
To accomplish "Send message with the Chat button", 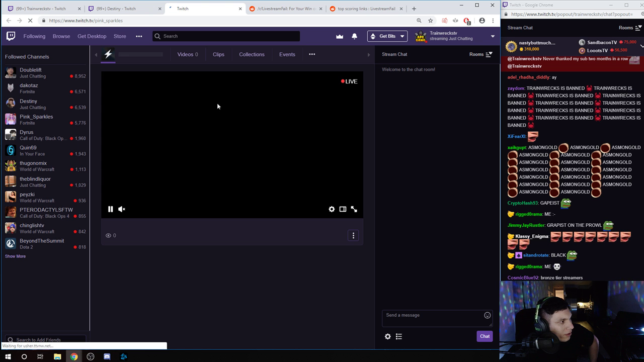I will pyautogui.click(x=485, y=336).
